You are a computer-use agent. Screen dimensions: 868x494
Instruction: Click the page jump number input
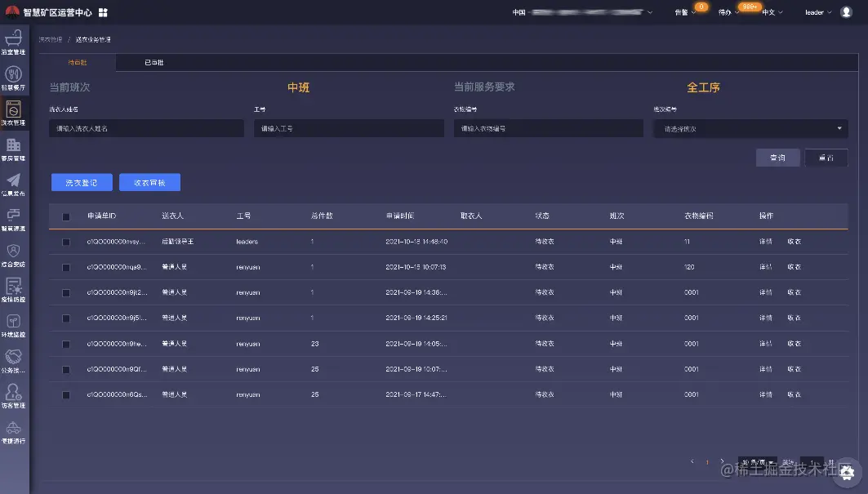(812, 462)
